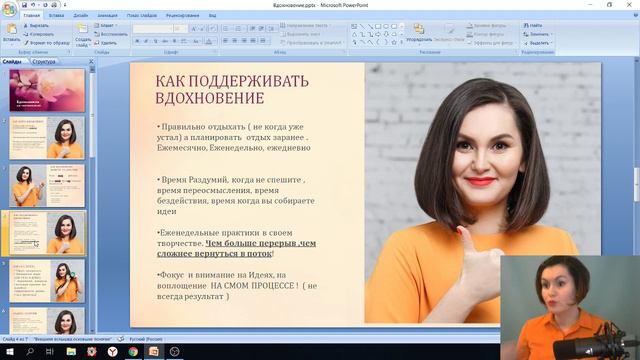This screenshot has width=640, height=360.
Task: Switch to the Вставка ribbon tab
Action: [56, 16]
